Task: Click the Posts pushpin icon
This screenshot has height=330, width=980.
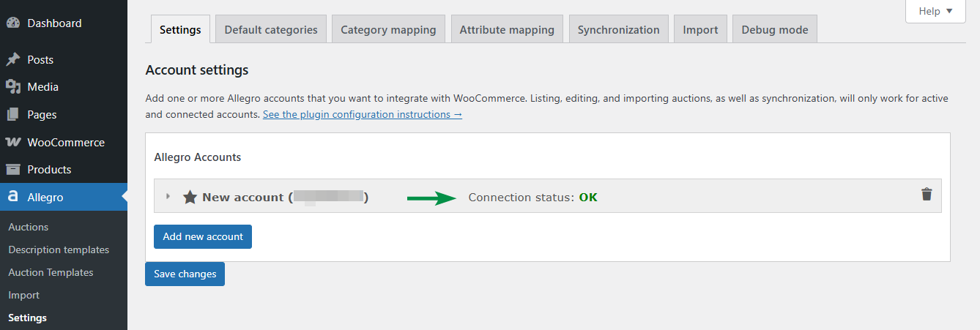Action: coord(13,59)
